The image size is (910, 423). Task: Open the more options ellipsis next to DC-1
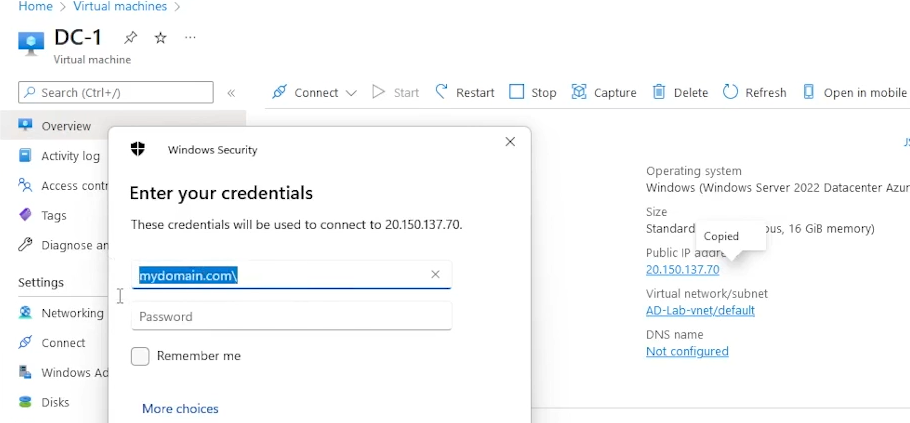pos(190,38)
